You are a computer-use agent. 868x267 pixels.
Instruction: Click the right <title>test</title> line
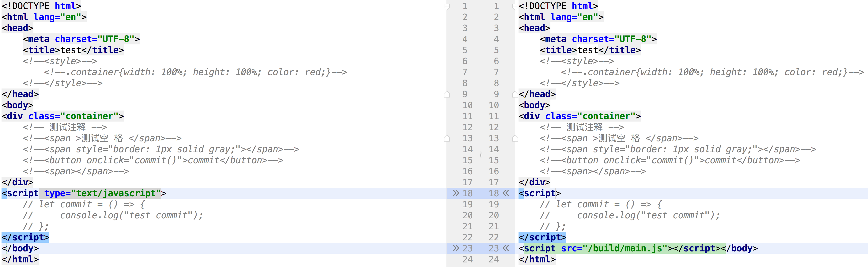pyautogui.click(x=590, y=50)
